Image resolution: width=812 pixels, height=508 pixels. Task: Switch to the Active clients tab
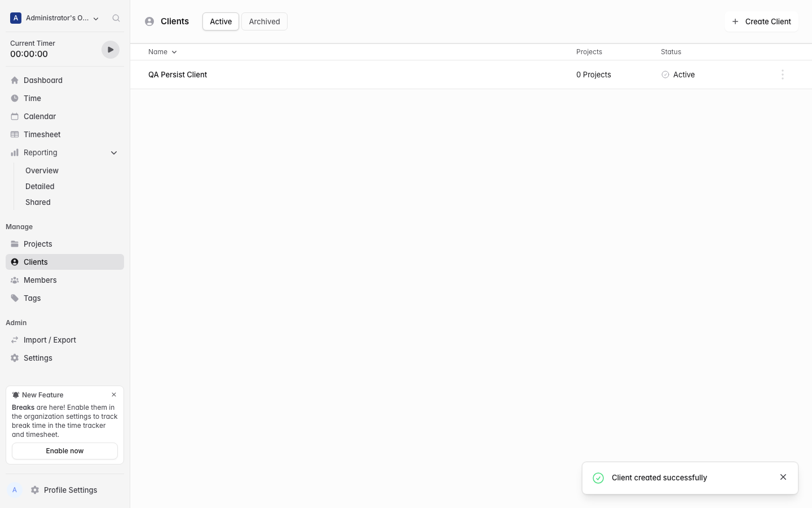click(x=221, y=21)
